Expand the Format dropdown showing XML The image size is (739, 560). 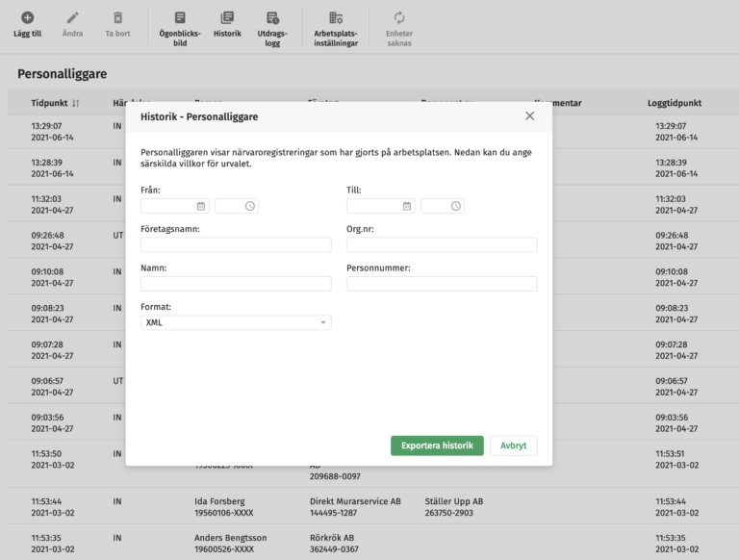(236, 323)
